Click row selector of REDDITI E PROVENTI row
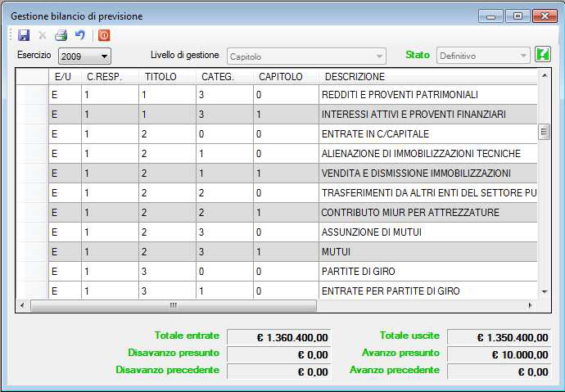The height and width of the screenshot is (392, 565). (33, 95)
